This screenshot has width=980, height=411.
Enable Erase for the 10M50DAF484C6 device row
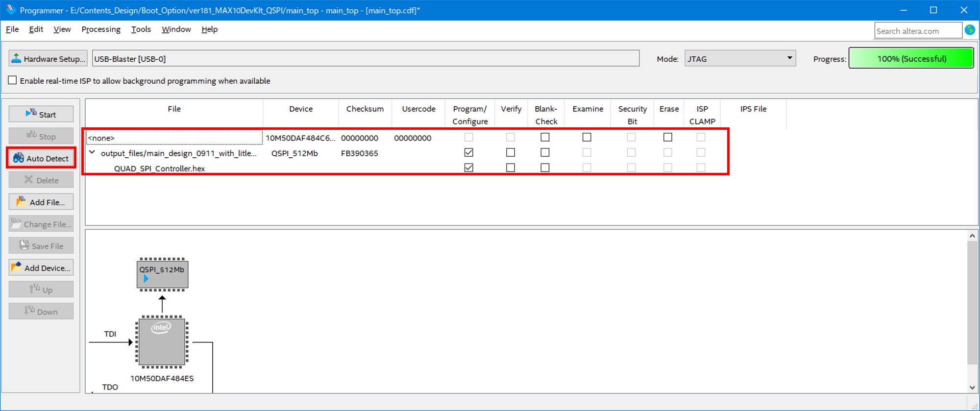(668, 137)
